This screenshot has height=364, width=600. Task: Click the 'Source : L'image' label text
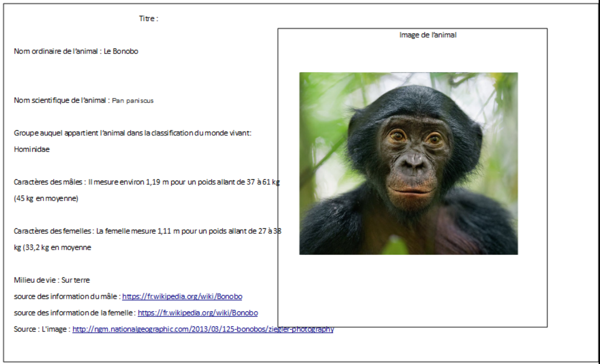coord(42,329)
